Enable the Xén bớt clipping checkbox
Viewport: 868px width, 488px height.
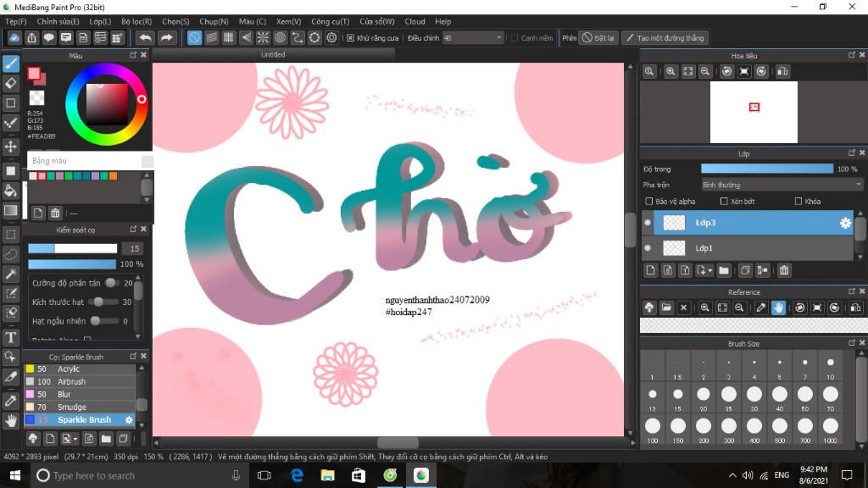[724, 202]
